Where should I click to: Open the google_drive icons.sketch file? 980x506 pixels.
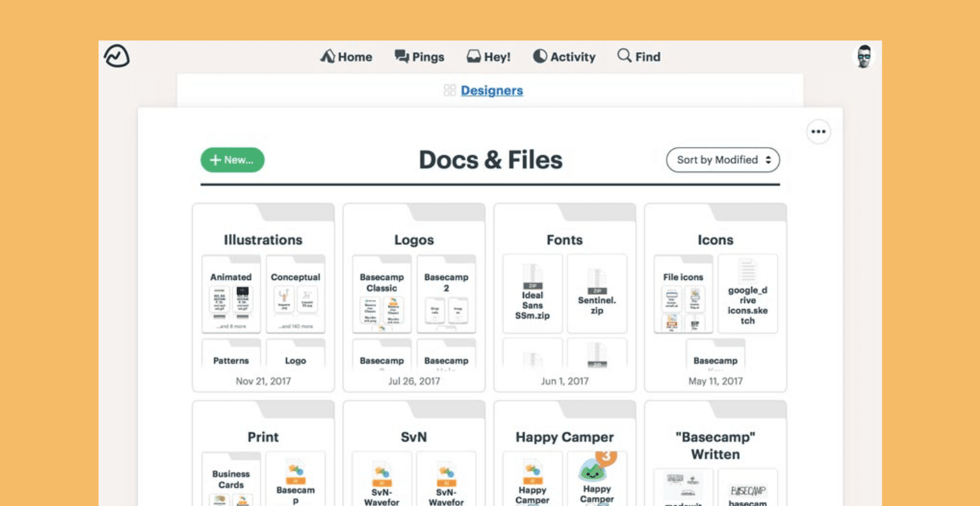[748, 293]
